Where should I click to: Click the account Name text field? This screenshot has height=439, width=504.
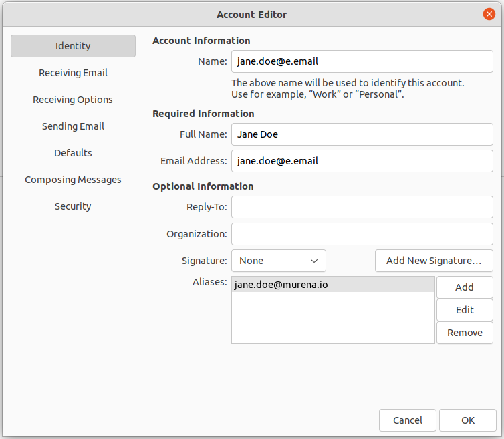(x=362, y=61)
